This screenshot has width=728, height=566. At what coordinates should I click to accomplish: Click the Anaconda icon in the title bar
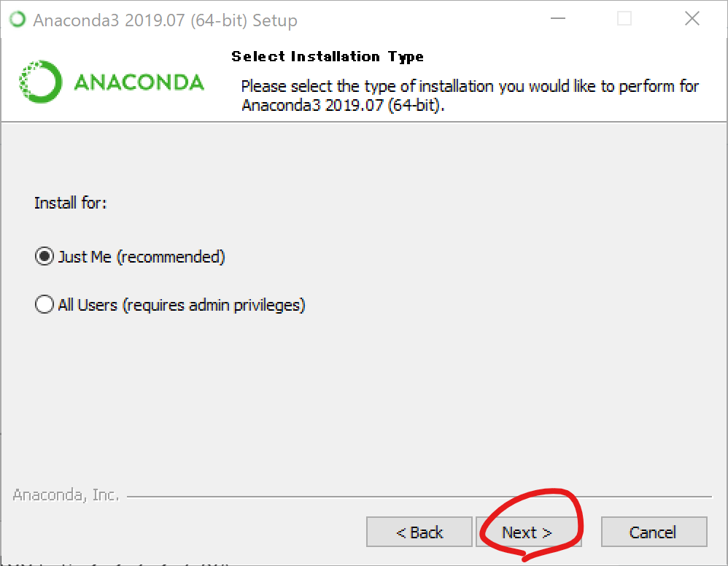pos(18,20)
